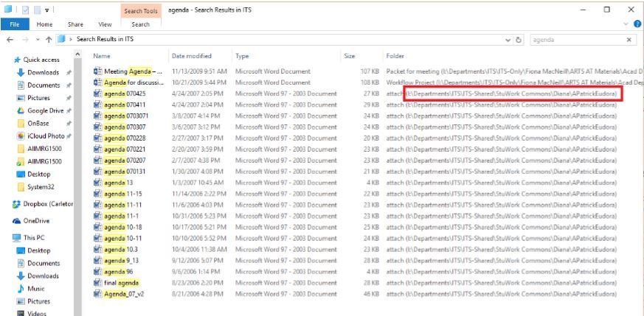Expand the ribbon with the chevron
Viewport: 644px width, 316px height.
pyautogui.click(x=626, y=24)
